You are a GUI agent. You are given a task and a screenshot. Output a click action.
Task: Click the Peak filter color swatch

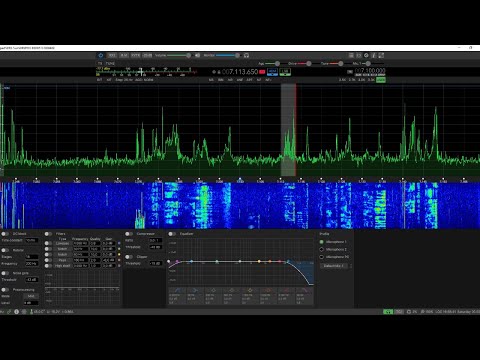coord(119,260)
